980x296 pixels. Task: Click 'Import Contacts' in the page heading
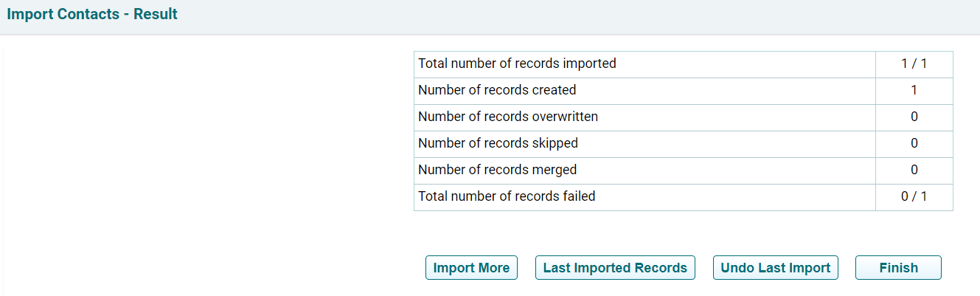(x=63, y=14)
